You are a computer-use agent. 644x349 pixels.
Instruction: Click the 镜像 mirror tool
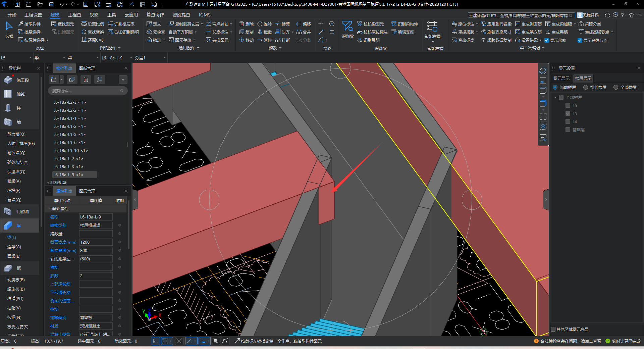[265, 32]
